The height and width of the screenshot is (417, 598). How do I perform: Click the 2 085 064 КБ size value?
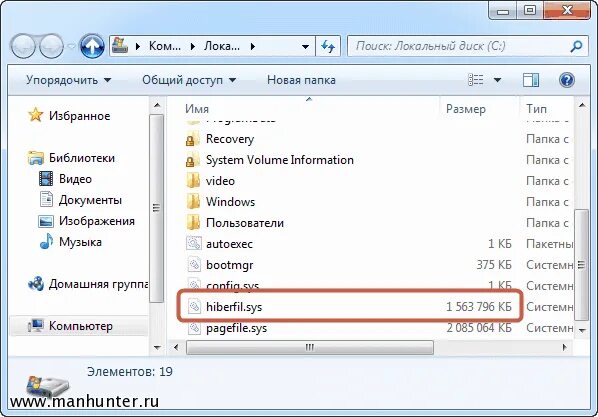(479, 328)
